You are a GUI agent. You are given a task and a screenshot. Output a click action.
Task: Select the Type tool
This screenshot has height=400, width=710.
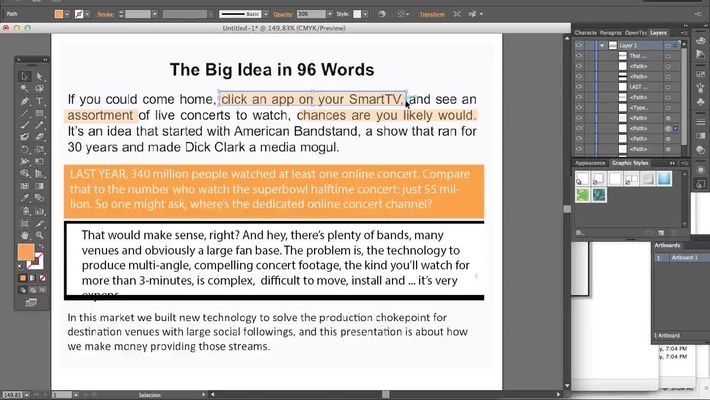tap(39, 101)
